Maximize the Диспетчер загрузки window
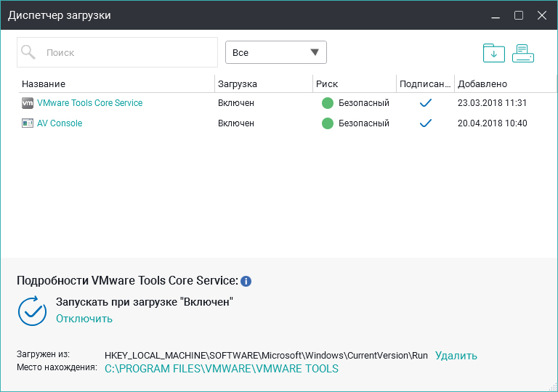The width and height of the screenshot is (558, 392). [519, 15]
